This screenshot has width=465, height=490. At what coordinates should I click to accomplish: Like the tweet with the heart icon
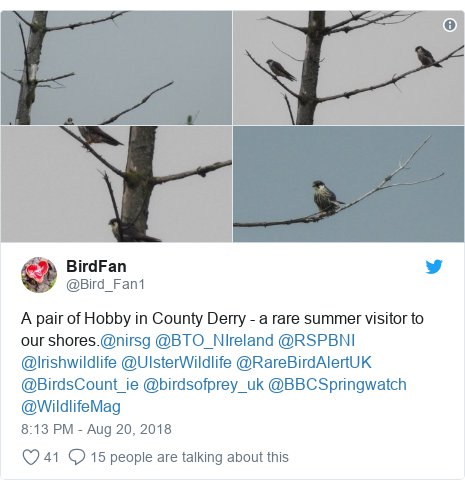pyautogui.click(x=31, y=457)
